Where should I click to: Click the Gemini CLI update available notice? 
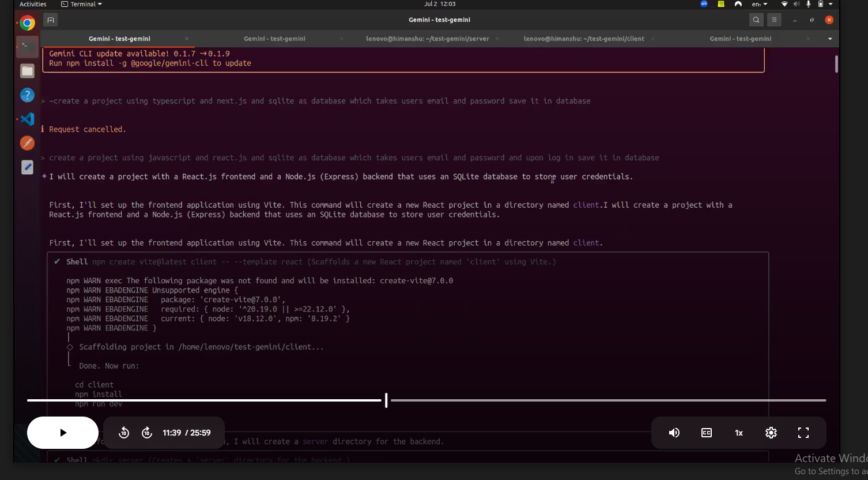(139, 54)
